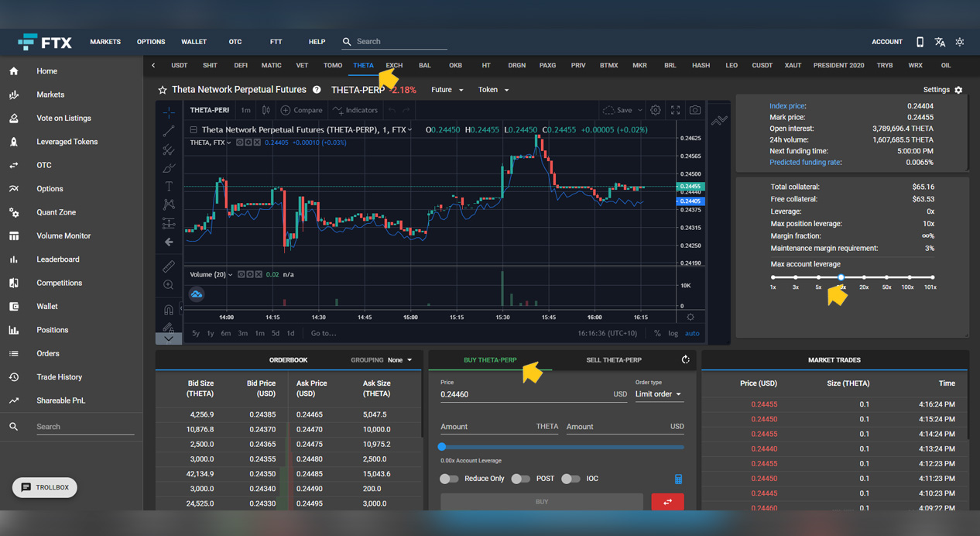
Task: Set max account leverage to 3x
Action: (x=795, y=277)
